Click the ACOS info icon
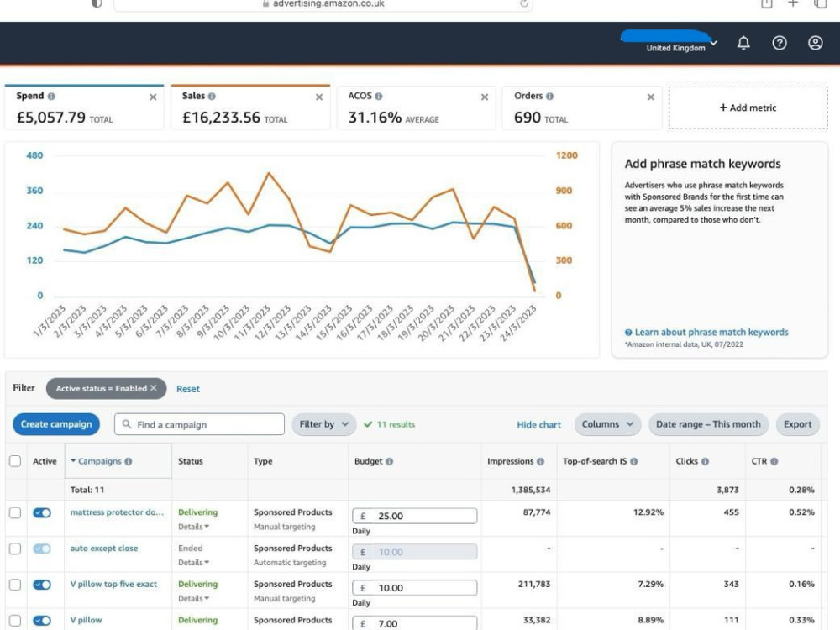 click(379, 97)
